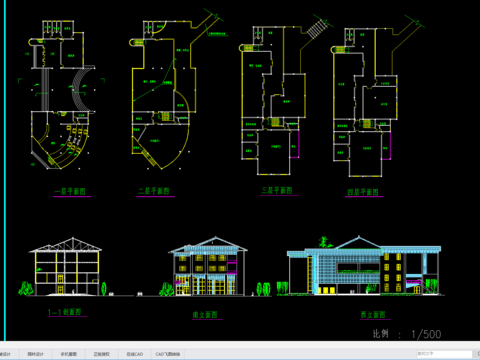This screenshot has height=360, width=480.
Task: Select the south elevation building drawing
Action: 208,267
